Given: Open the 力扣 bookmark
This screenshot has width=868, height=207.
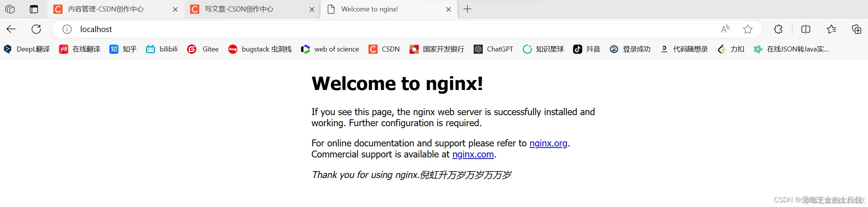Looking at the screenshot, I should 731,49.
